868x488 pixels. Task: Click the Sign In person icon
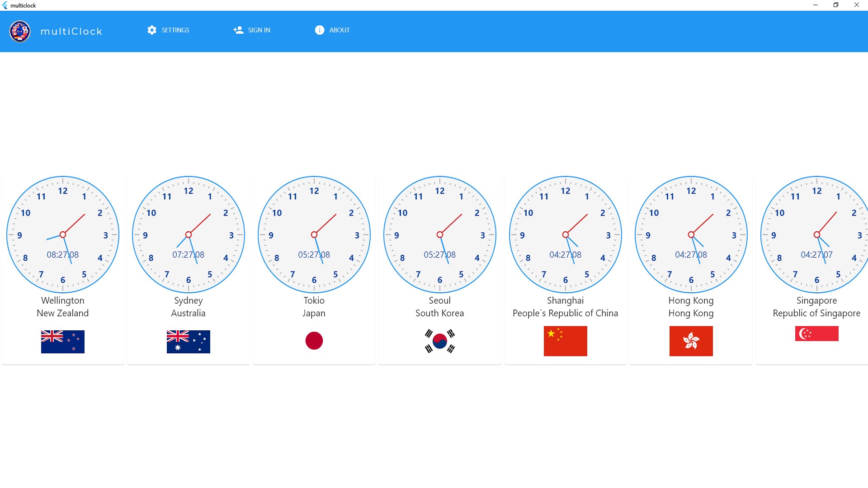[x=238, y=30]
